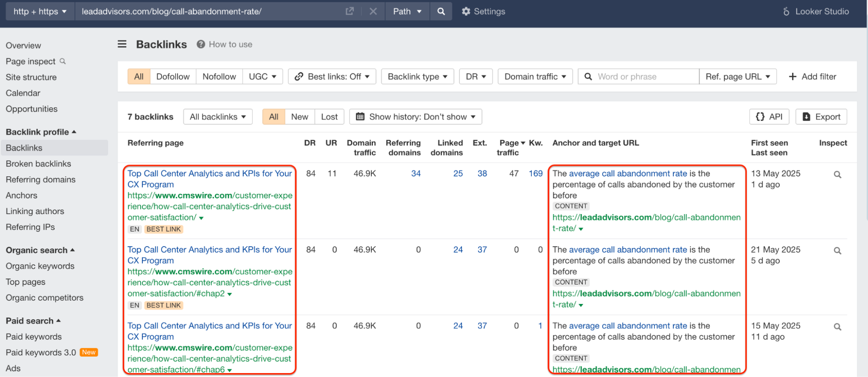Show New backlinks only
Image resolution: width=868 pixels, height=377 pixels.
pyautogui.click(x=300, y=116)
